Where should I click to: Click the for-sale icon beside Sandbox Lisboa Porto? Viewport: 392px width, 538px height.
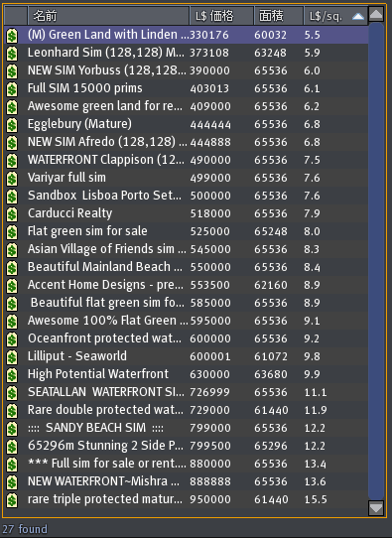(x=12, y=197)
